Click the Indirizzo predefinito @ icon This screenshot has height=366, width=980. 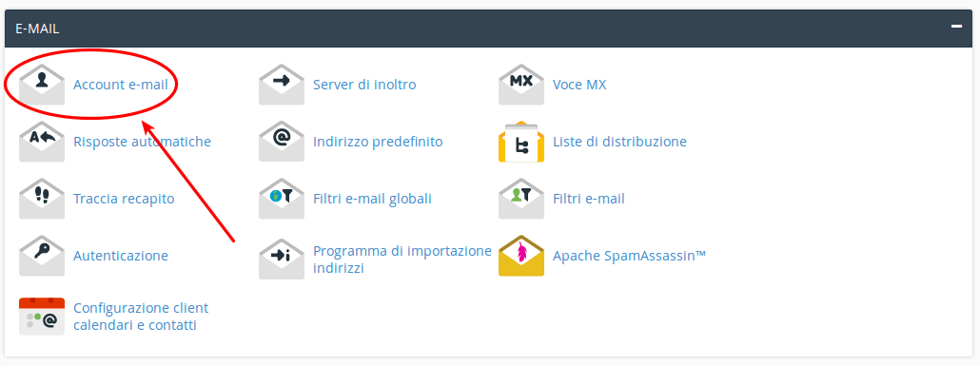point(282,142)
